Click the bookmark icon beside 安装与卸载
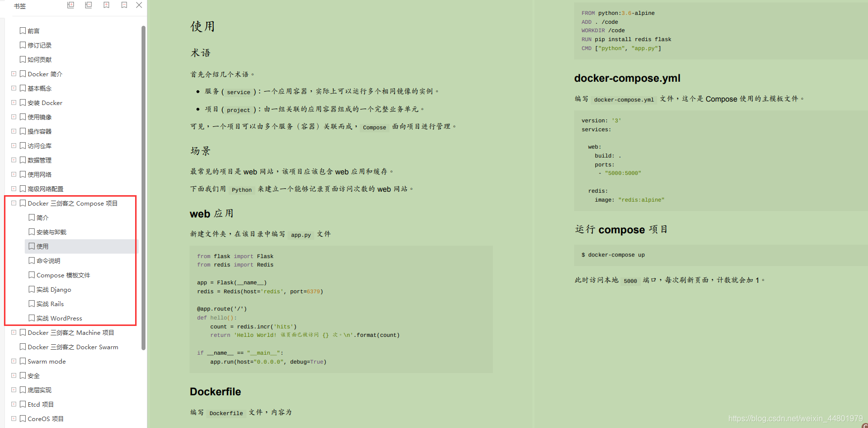Screen dimensions: 868x428 32,232
